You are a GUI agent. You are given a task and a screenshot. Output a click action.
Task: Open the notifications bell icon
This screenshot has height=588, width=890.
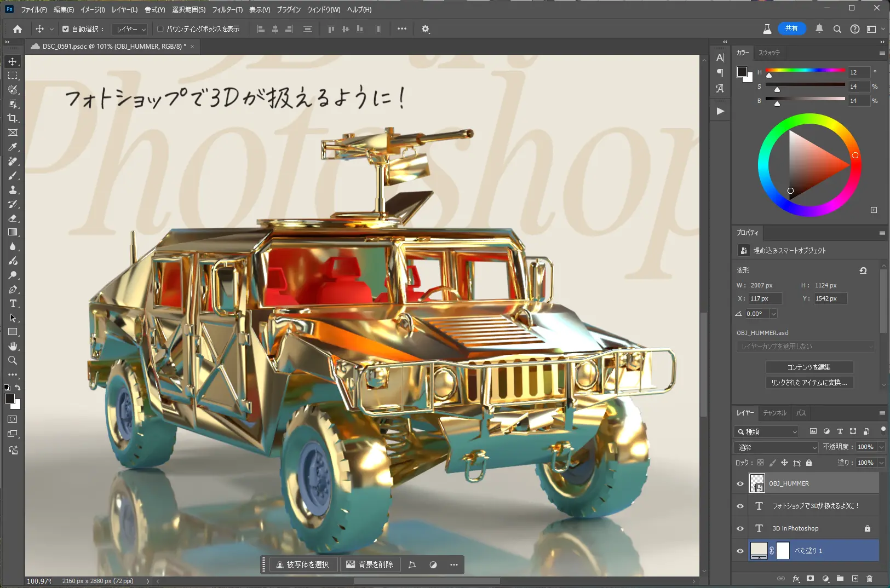[819, 28]
